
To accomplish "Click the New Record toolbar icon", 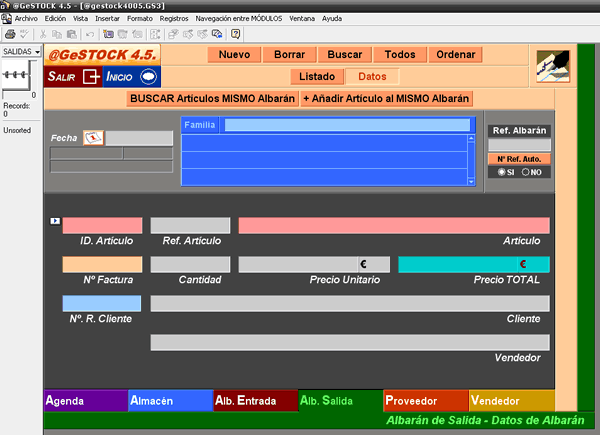I will (108, 34).
